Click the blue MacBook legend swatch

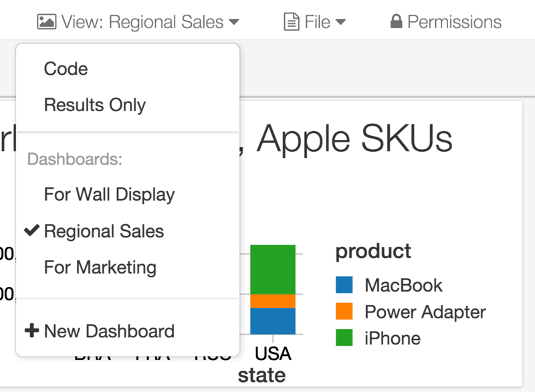coord(344,285)
